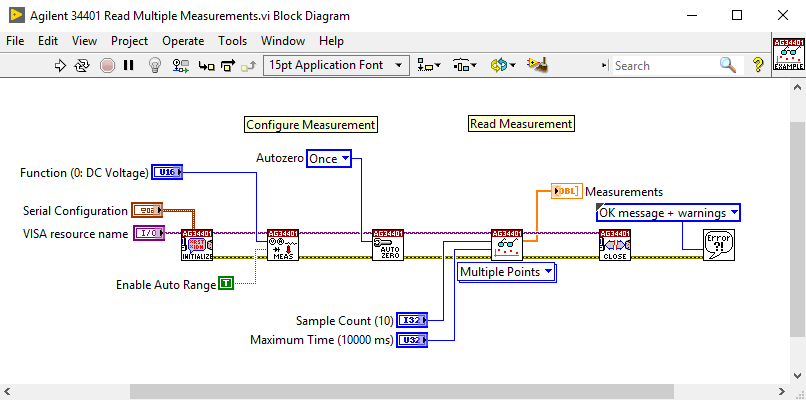
Task: Select the Auto Zero VI node
Action: [387, 245]
